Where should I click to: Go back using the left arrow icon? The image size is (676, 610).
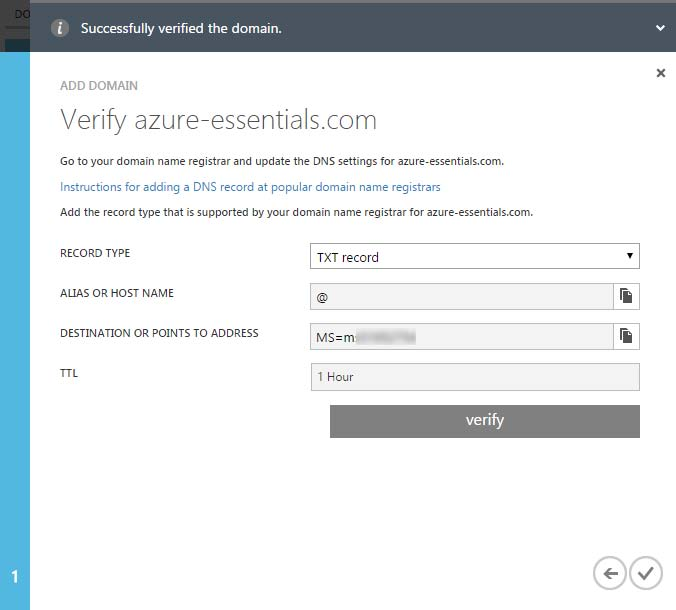click(x=609, y=573)
